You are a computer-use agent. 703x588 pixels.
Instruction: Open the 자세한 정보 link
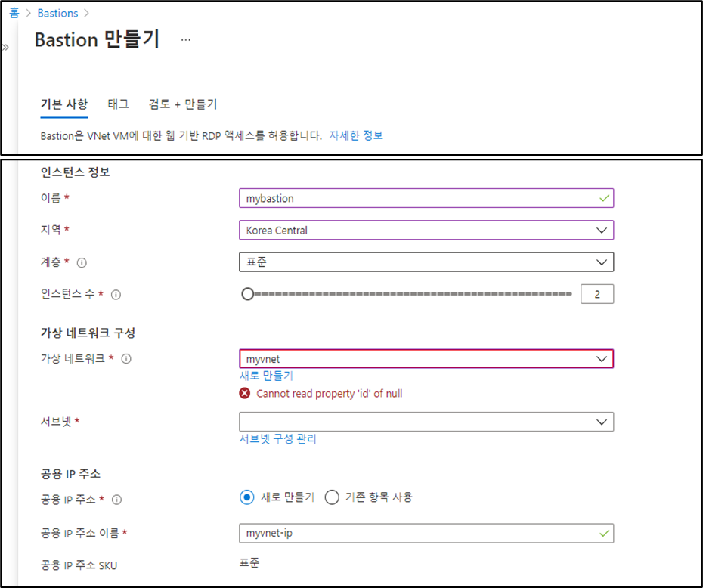click(356, 135)
